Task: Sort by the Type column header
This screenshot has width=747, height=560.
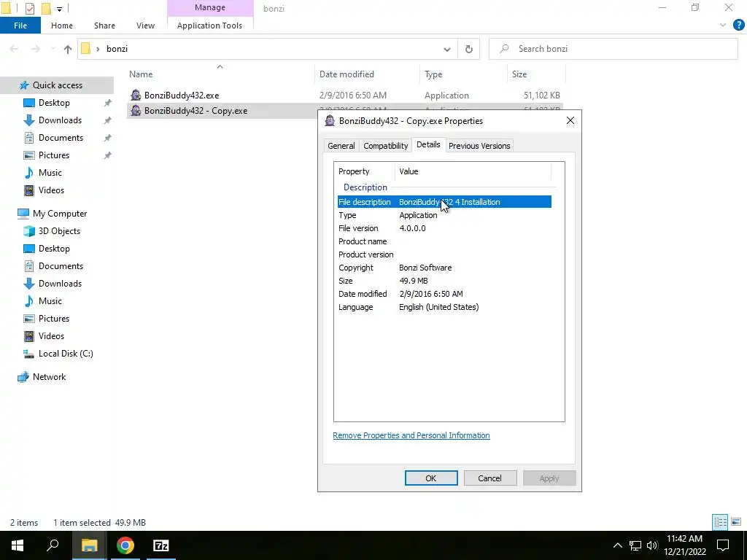Action: (x=433, y=74)
